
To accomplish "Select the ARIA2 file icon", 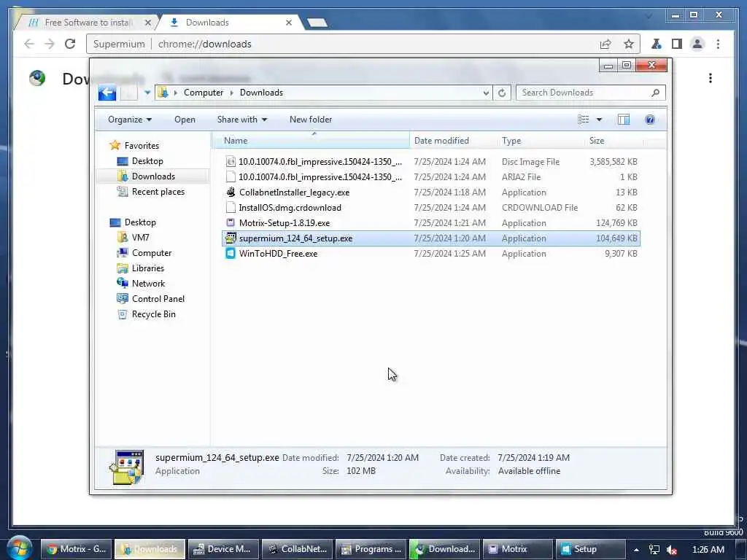I will click(231, 176).
